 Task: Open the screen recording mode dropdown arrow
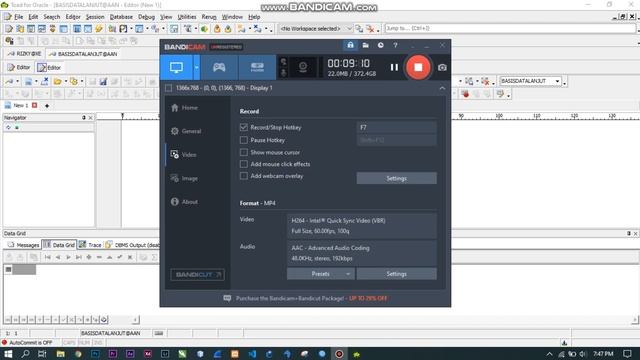click(196, 67)
